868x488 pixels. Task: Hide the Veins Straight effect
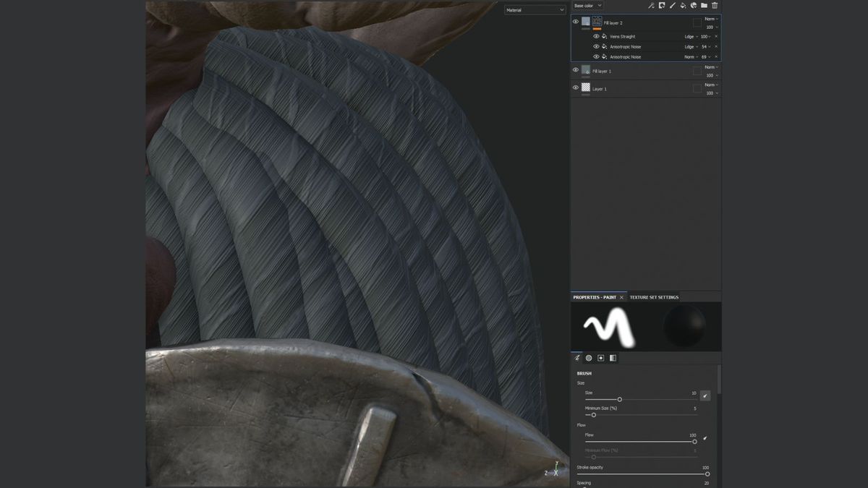pos(597,36)
